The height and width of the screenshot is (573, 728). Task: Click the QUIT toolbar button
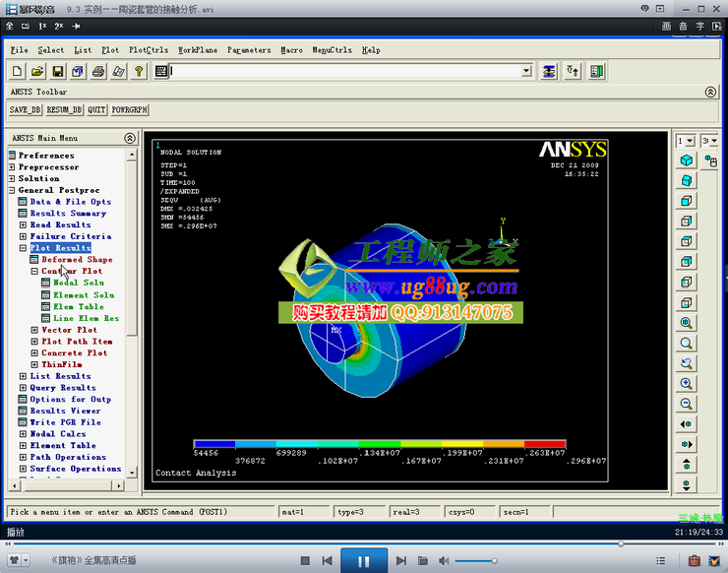tap(96, 110)
